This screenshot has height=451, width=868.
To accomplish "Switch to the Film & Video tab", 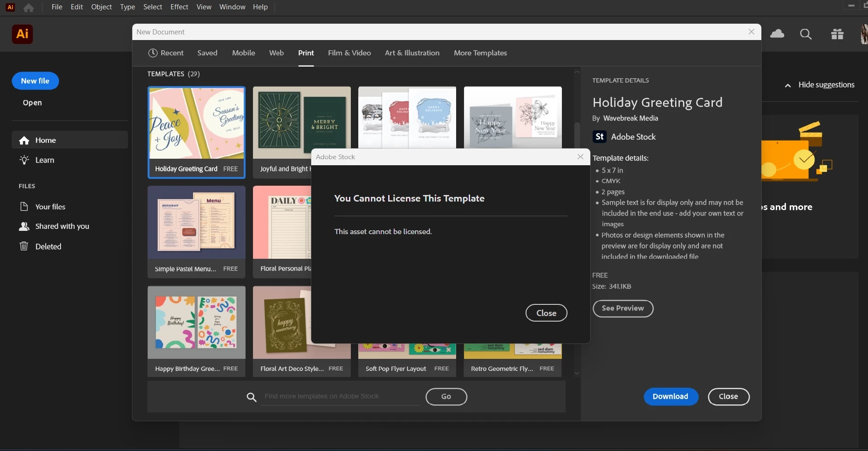I will click(349, 53).
